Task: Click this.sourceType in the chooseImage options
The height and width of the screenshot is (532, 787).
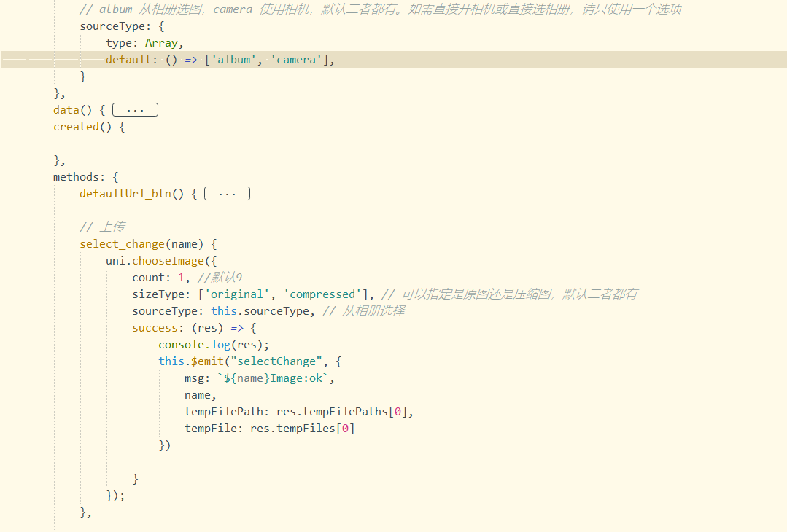Action: pos(260,311)
